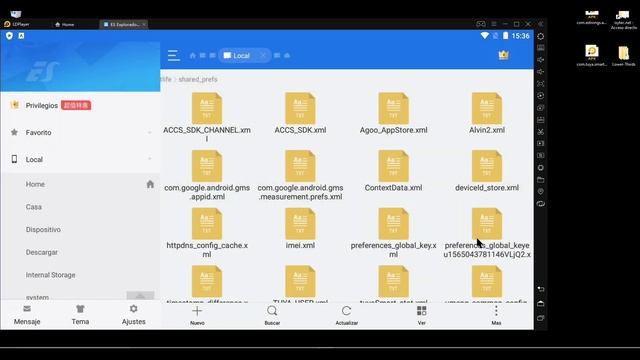The height and width of the screenshot is (360, 640).
Task: Open Mensaje at sidebar bottom
Action: point(27,315)
